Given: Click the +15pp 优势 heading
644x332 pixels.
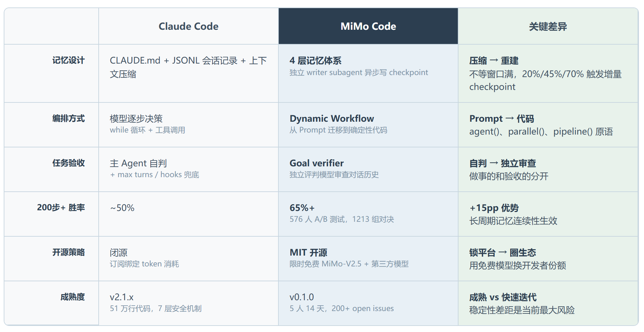Looking at the screenshot, I should (494, 208).
